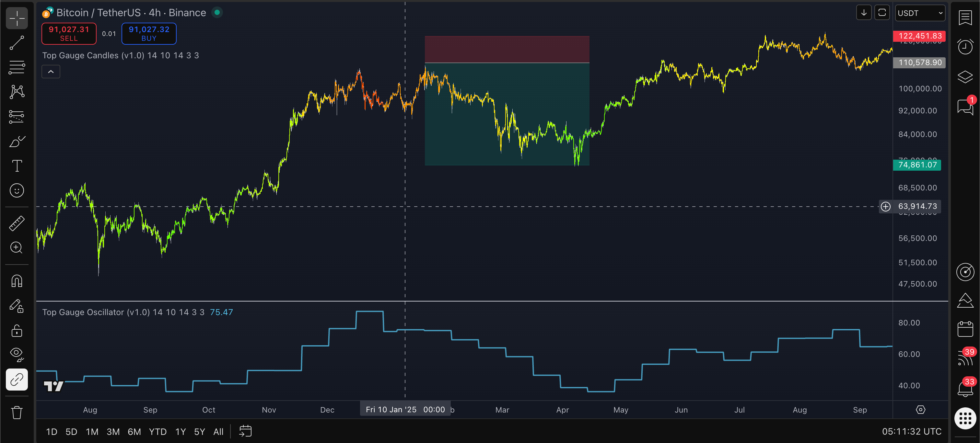Set time range to 6M

click(x=134, y=432)
